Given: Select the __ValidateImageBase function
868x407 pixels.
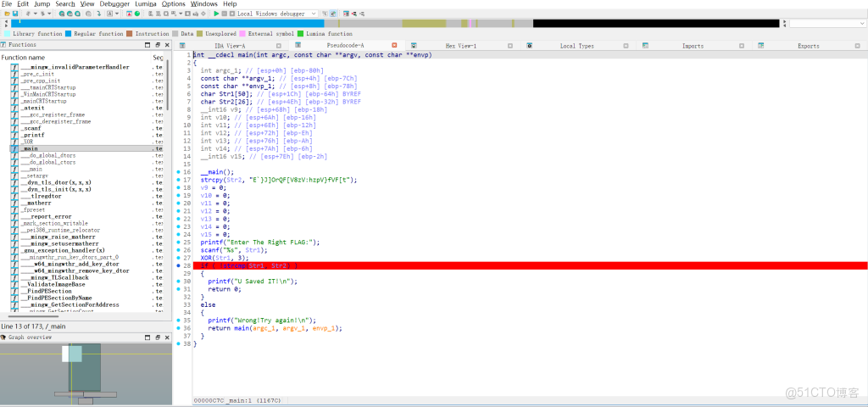Looking at the screenshot, I should point(87,284).
